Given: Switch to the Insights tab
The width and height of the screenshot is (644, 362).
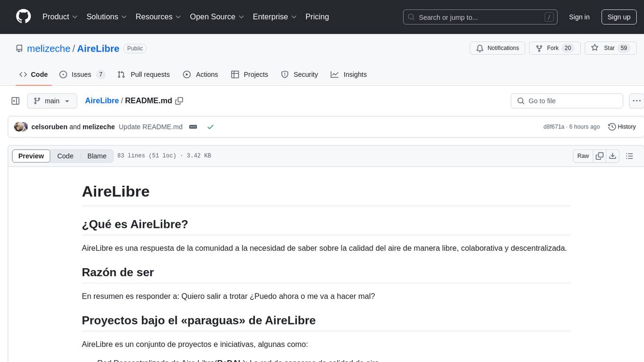Looking at the screenshot, I should [x=349, y=74].
